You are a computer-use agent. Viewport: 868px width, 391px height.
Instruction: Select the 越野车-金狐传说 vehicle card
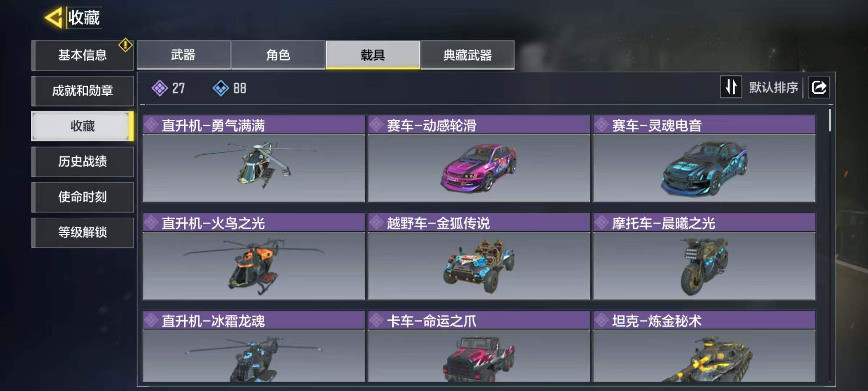(479, 256)
